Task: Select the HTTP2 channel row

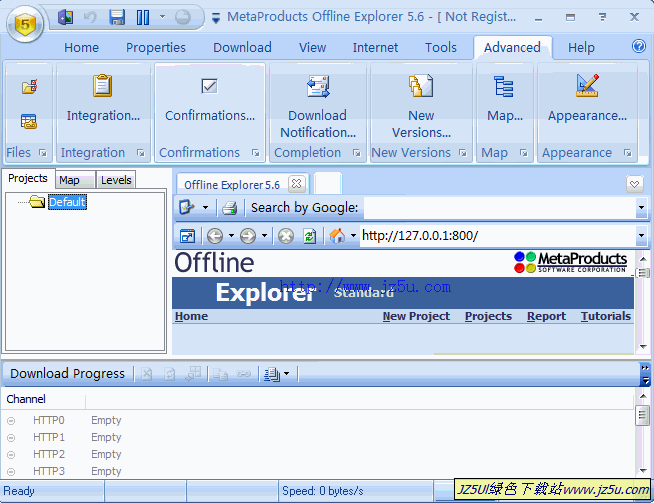Action: 319,454
